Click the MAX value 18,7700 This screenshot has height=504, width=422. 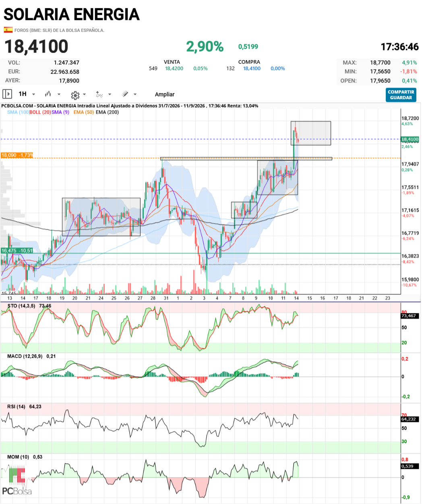tap(381, 62)
